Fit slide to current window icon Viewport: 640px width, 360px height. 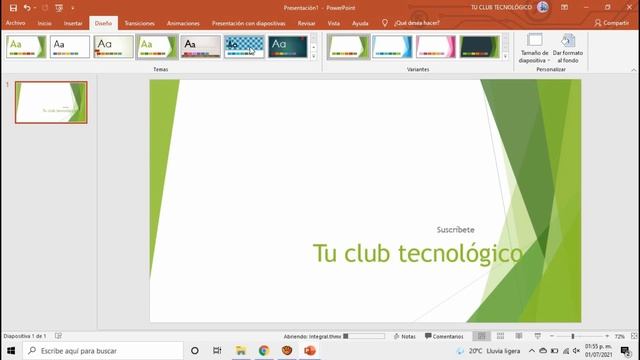(x=634, y=336)
